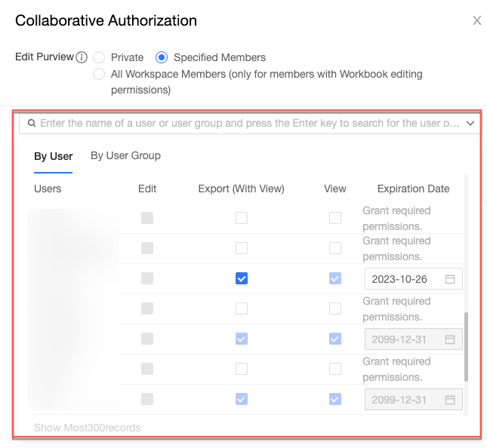The width and height of the screenshot is (487, 448).
Task: Untick Export checkbox in the 2023-10-26 row
Action: [242, 278]
